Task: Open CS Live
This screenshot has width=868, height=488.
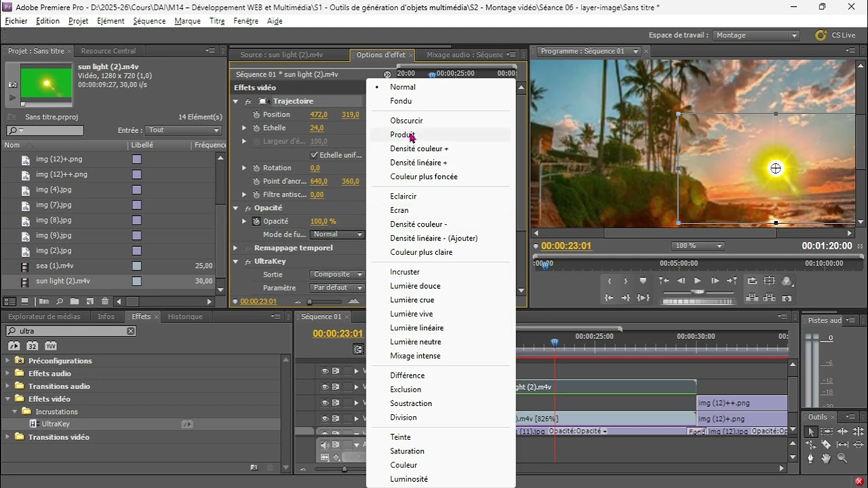Action: tap(835, 35)
